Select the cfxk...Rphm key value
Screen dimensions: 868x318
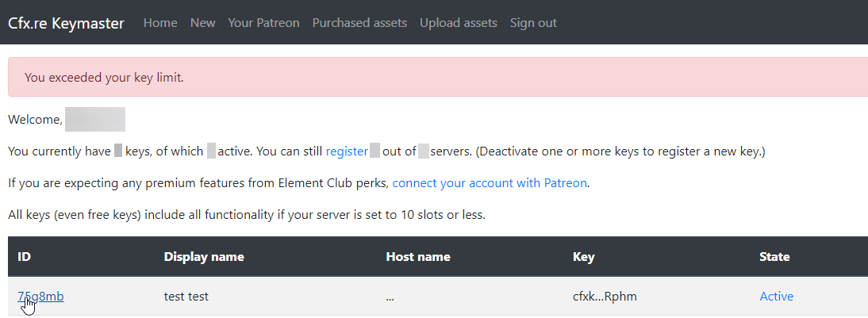coord(605,297)
